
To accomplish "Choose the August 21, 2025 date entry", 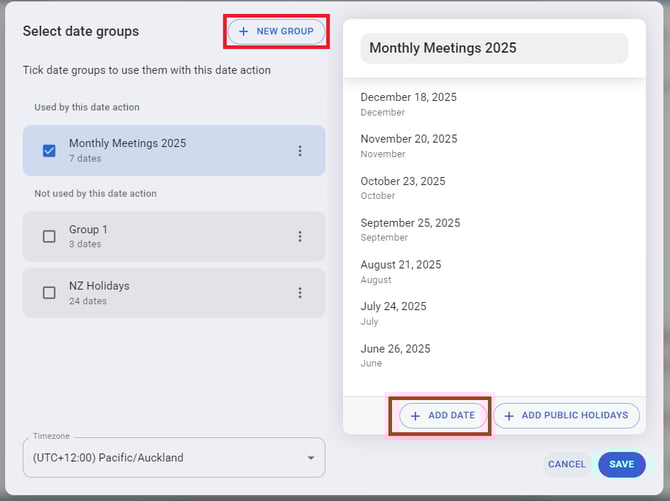I will (x=401, y=272).
